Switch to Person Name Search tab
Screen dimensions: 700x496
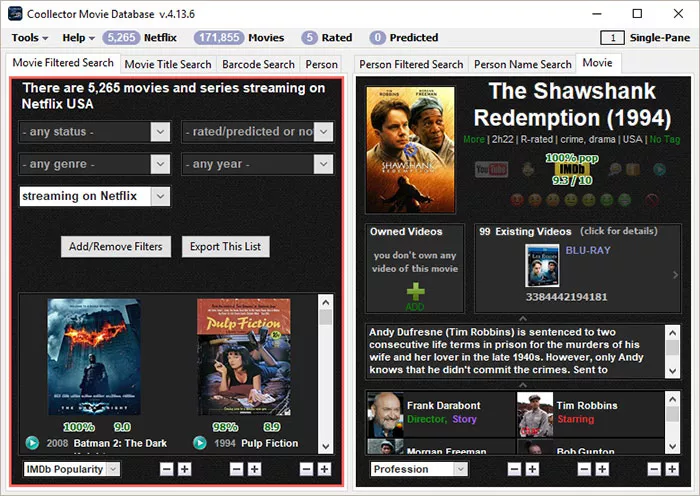coord(522,64)
